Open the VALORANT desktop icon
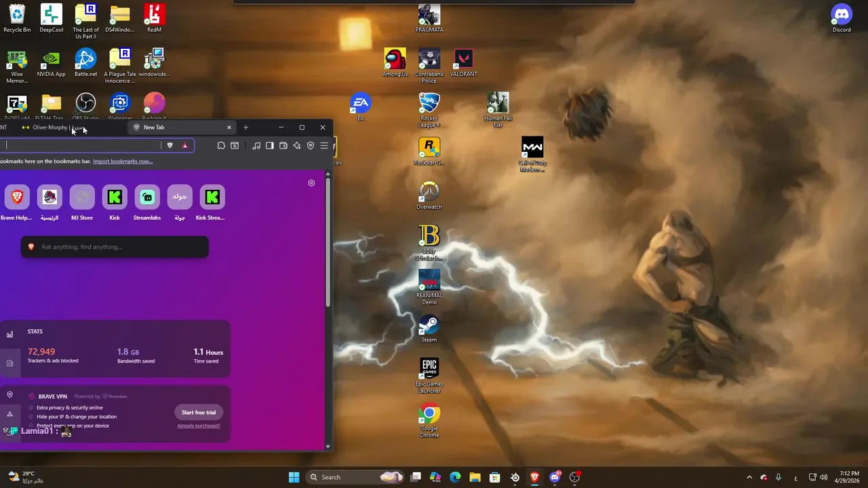Image resolution: width=868 pixels, height=488 pixels. [463, 63]
